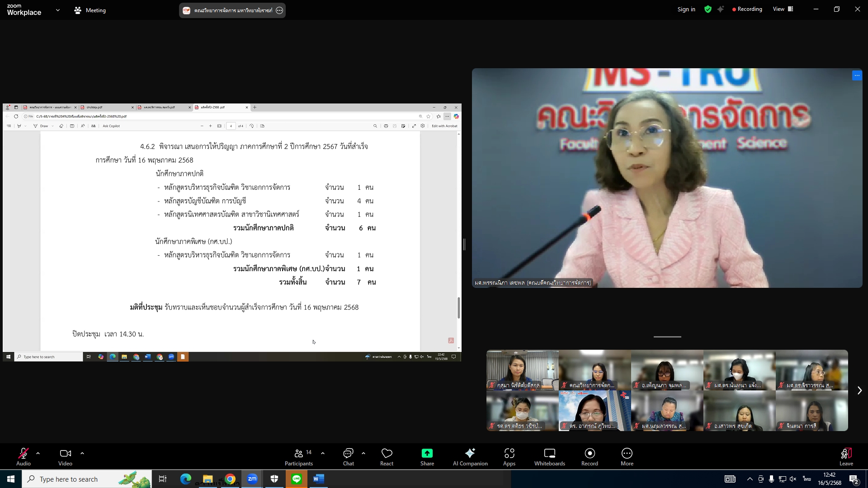Image resolution: width=868 pixels, height=488 pixels.
Task: Open the More options menu
Action: pyautogui.click(x=627, y=456)
